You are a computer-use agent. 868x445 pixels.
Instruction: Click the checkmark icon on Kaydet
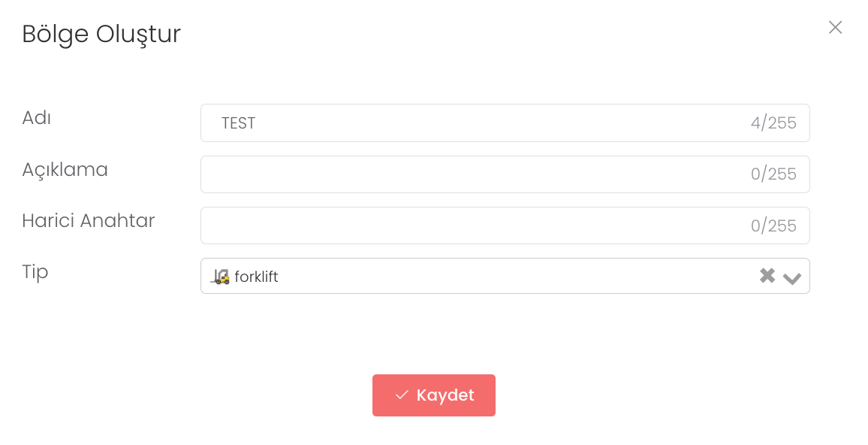point(402,395)
